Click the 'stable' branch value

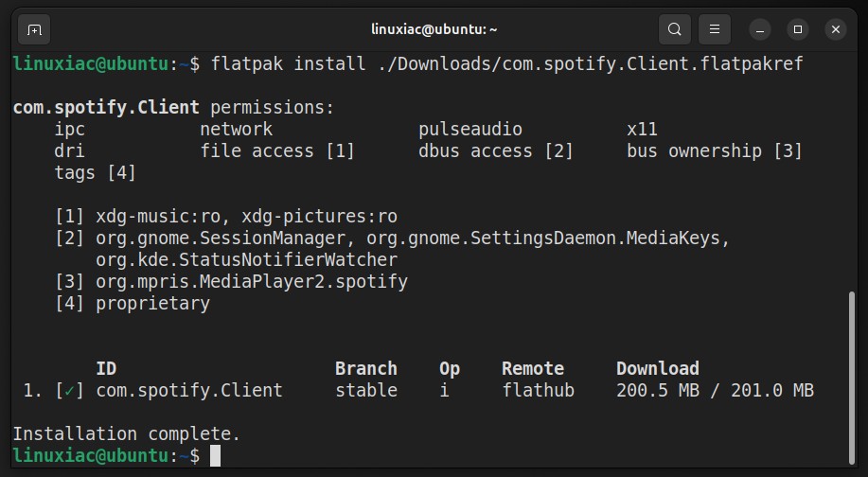tap(366, 391)
